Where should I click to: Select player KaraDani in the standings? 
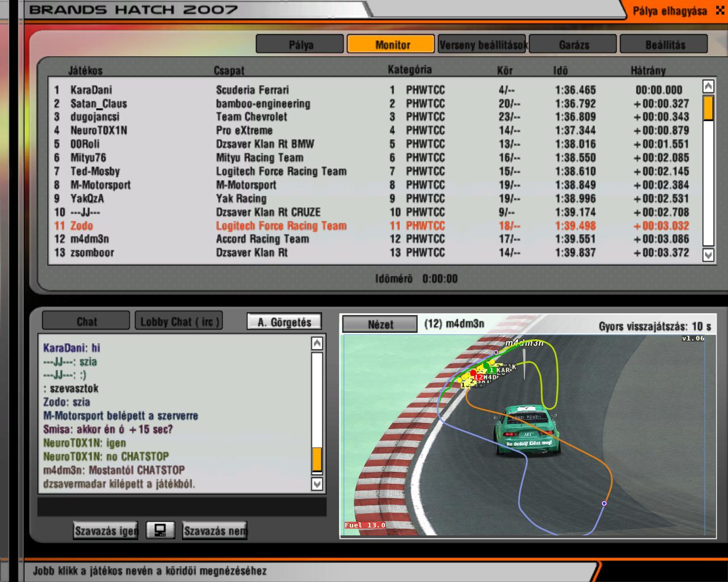(x=91, y=90)
